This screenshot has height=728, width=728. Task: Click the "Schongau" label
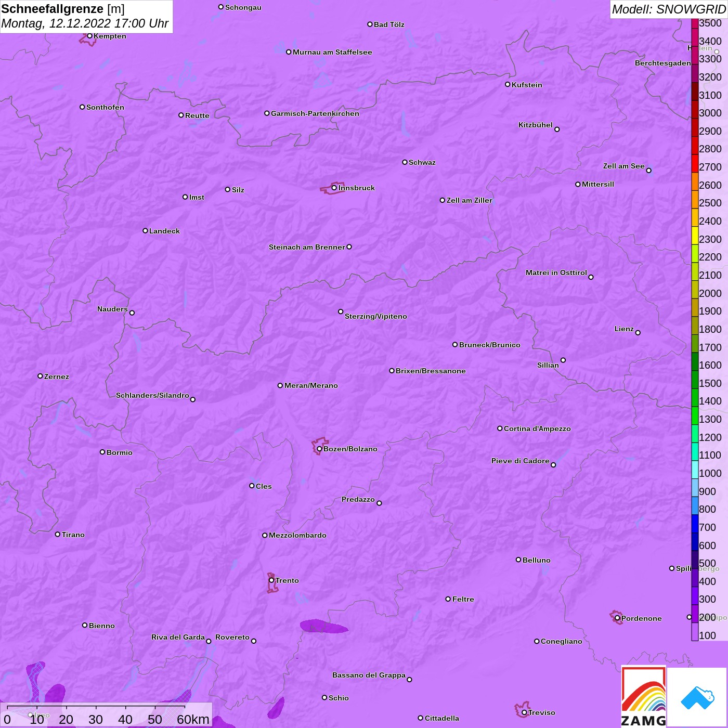[243, 7]
